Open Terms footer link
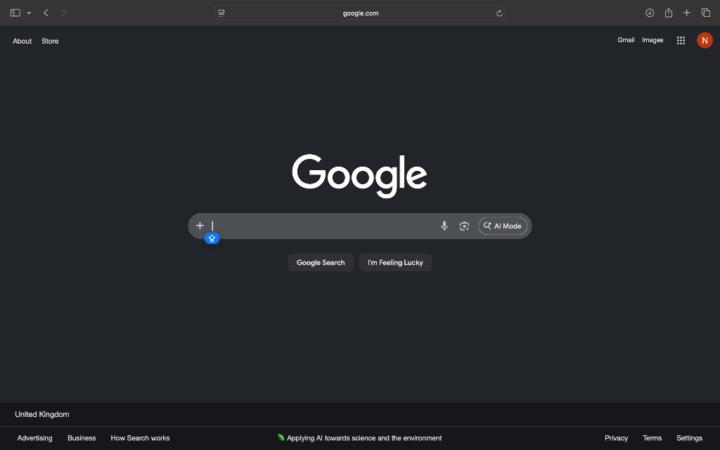Viewport: 720px width, 450px height. tap(652, 438)
